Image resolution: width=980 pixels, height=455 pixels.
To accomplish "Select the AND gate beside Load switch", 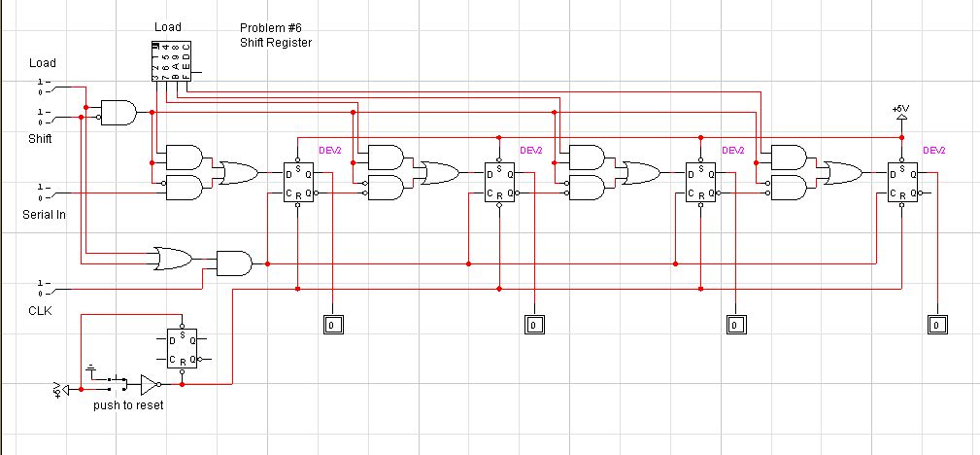I will pos(118,113).
